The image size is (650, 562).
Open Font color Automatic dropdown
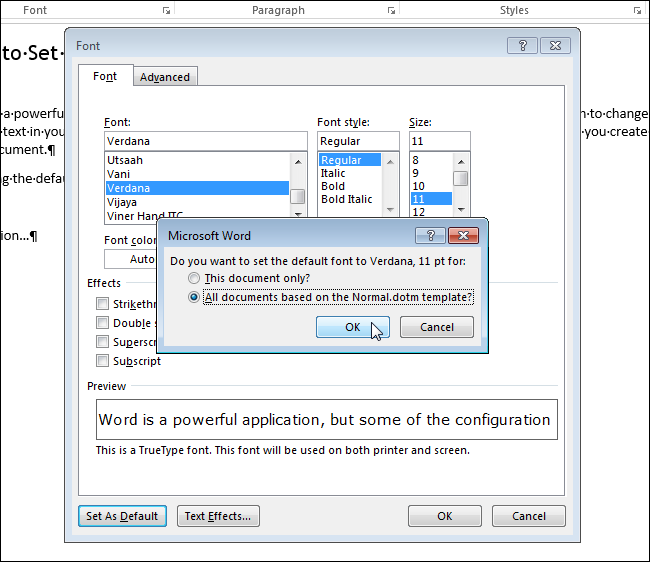[x=131, y=259]
